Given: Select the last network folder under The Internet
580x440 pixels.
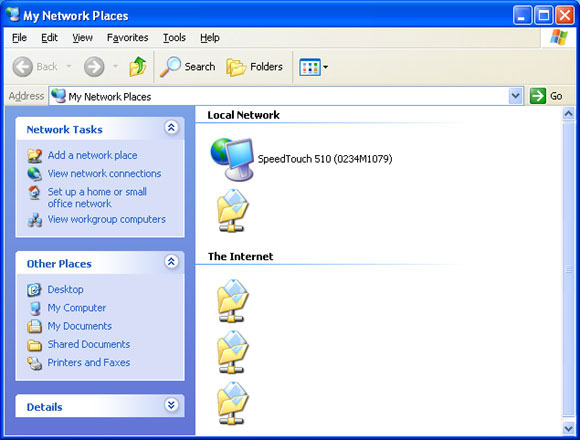Looking at the screenshot, I should [x=232, y=403].
